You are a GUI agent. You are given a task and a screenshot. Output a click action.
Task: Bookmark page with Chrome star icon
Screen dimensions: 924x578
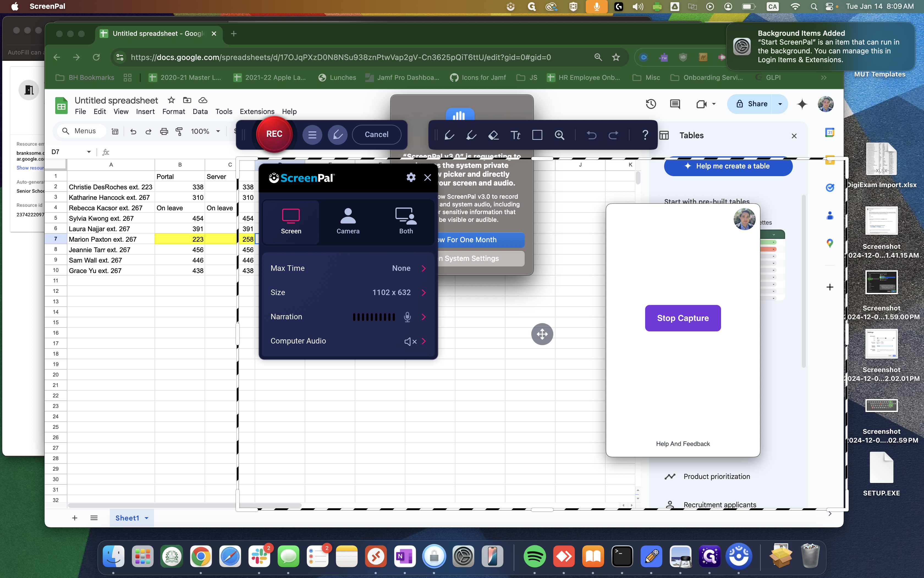[x=615, y=57]
